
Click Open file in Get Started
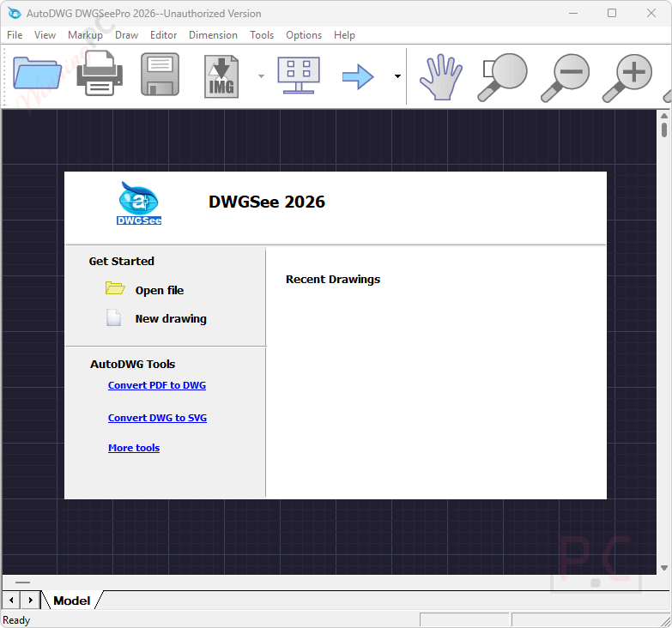point(160,291)
